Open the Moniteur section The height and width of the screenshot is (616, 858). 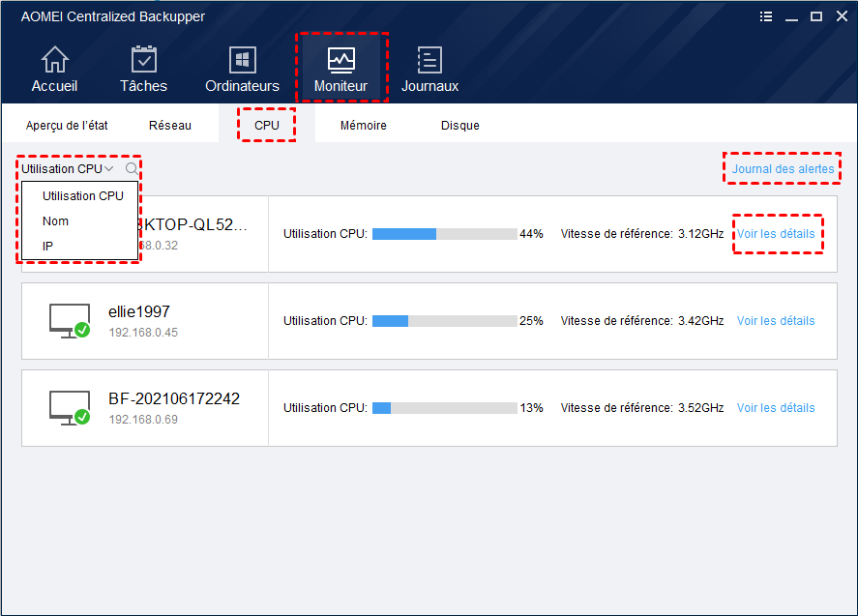click(340, 69)
